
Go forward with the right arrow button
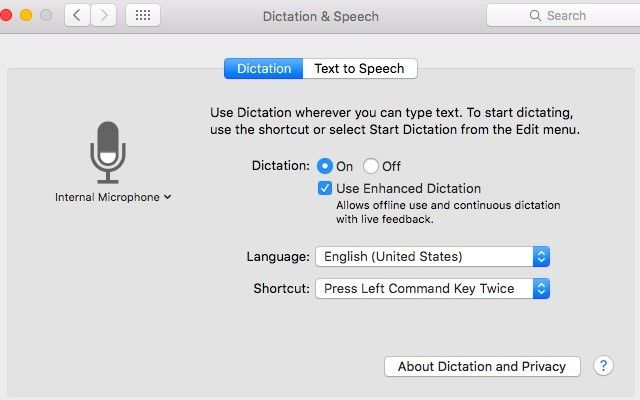click(104, 16)
